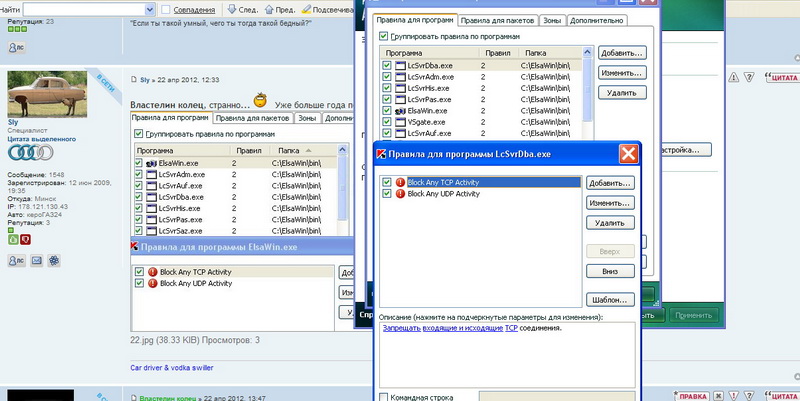
Task: Close the "Правила для программы LcSvrDba.exe" dialog
Action: (x=628, y=154)
